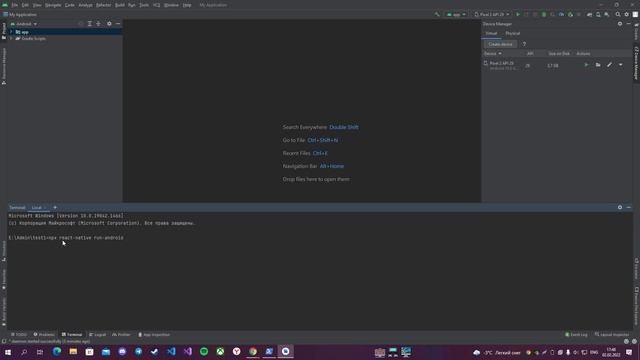Viewport: 640px width, 360px height.
Task: Open the View menu
Action: [37, 5]
